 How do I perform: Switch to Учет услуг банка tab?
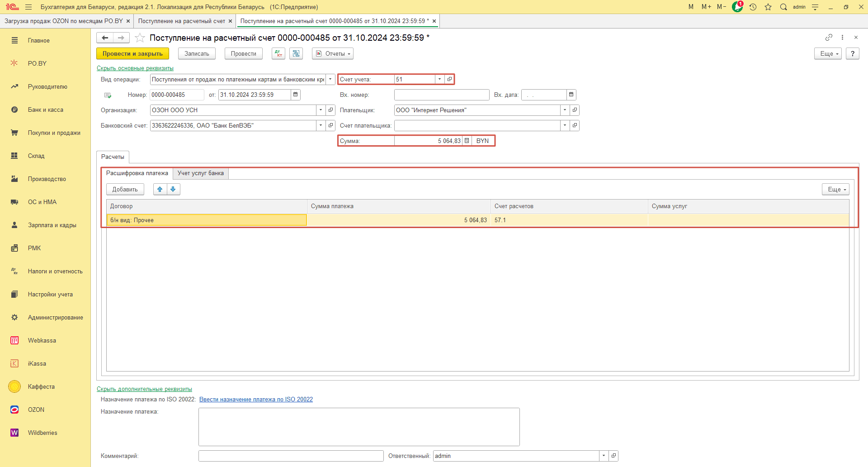click(201, 173)
